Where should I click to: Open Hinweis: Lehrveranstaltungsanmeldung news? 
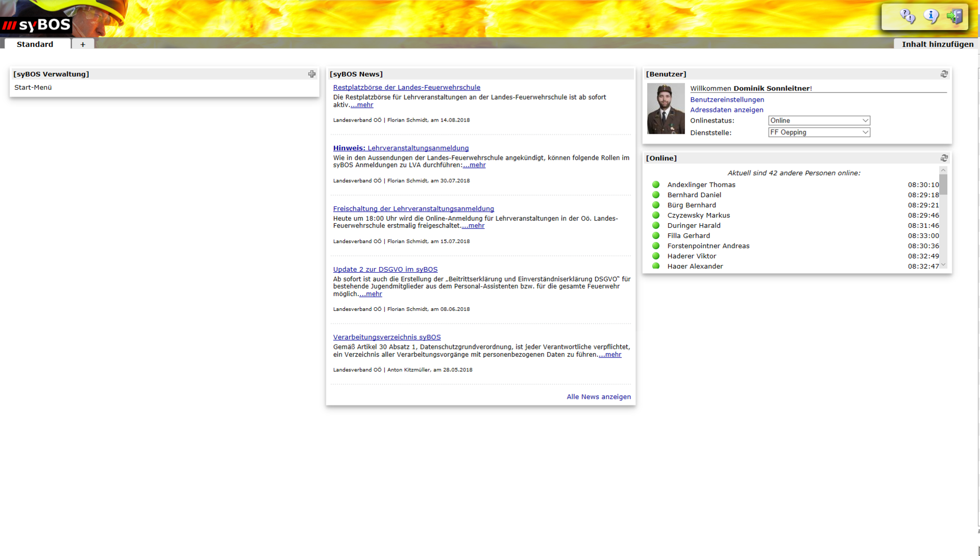point(401,148)
